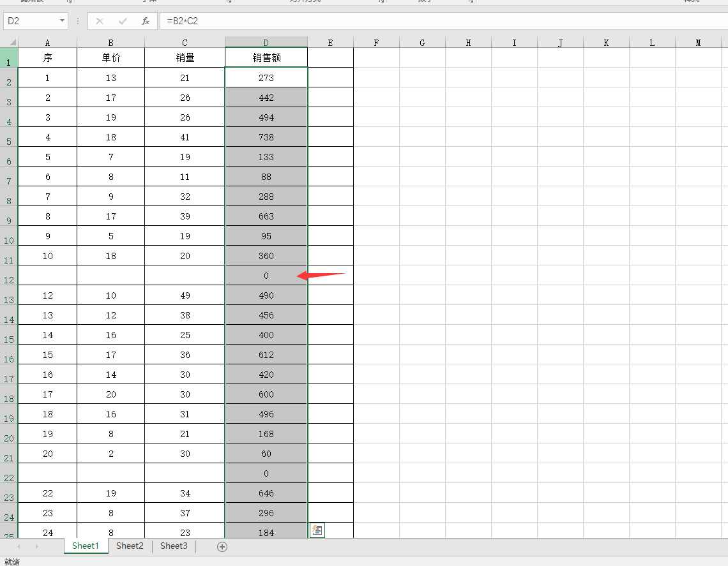This screenshot has height=566, width=728.
Task: Select cell with value 360
Action: tap(266, 256)
